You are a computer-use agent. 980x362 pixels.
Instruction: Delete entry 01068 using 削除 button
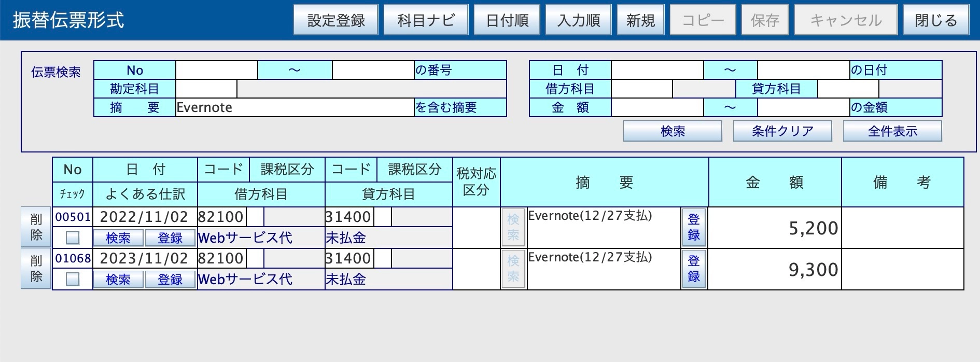(x=36, y=269)
